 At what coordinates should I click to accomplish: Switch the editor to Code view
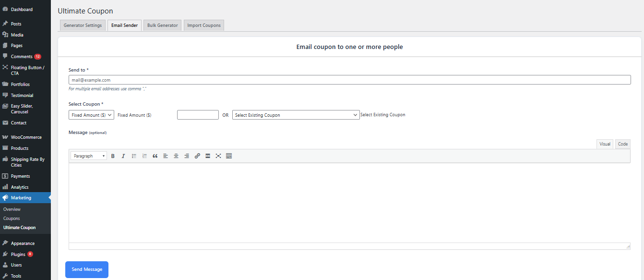pyautogui.click(x=622, y=144)
